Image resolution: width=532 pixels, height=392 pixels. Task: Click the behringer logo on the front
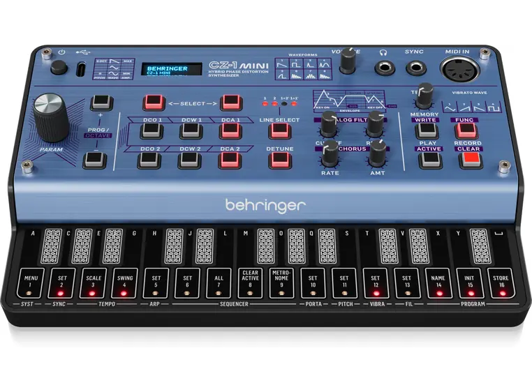tap(265, 206)
